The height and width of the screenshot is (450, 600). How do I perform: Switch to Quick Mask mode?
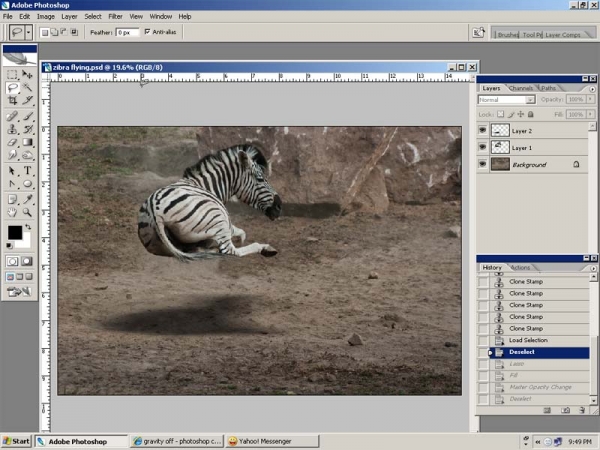tap(27, 261)
